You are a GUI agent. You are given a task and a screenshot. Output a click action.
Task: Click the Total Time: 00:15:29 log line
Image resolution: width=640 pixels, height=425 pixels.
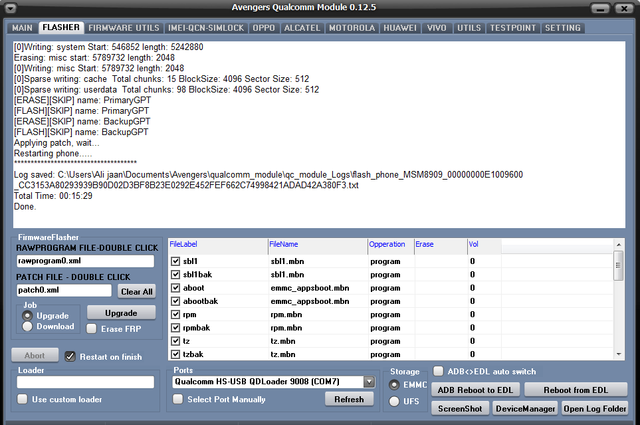click(x=53, y=196)
